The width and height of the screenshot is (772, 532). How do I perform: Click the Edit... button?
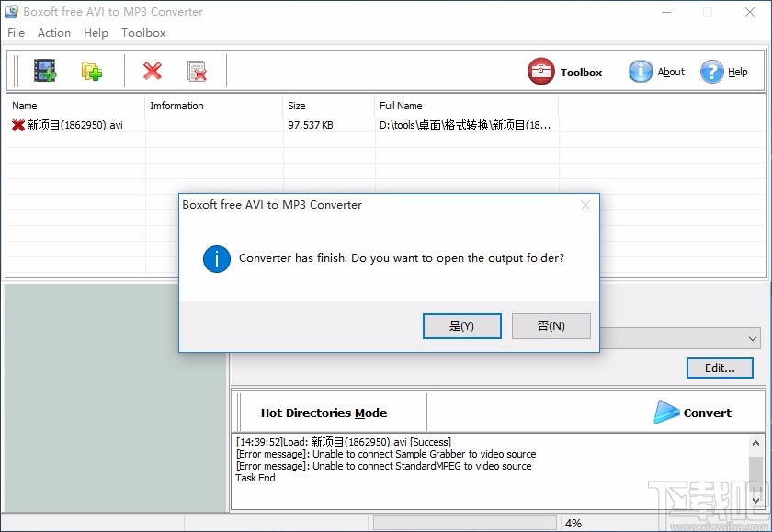(720, 368)
